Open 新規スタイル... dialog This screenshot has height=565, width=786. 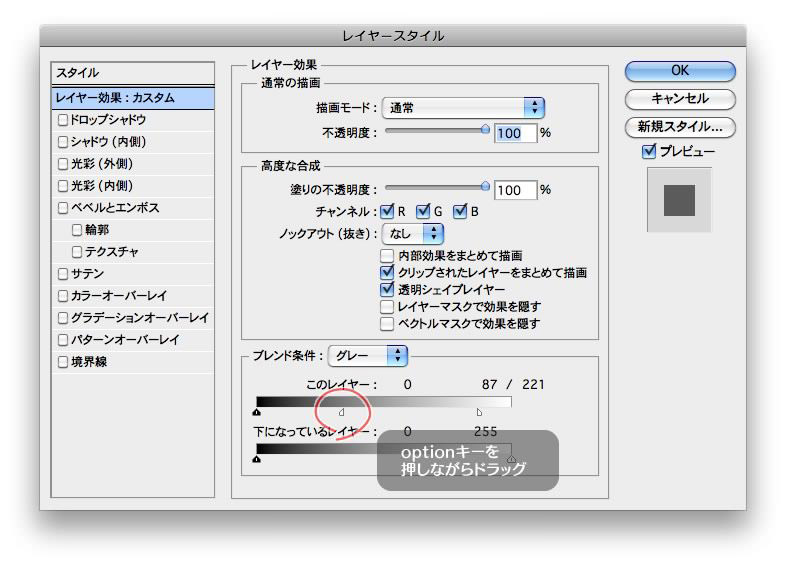pos(680,127)
